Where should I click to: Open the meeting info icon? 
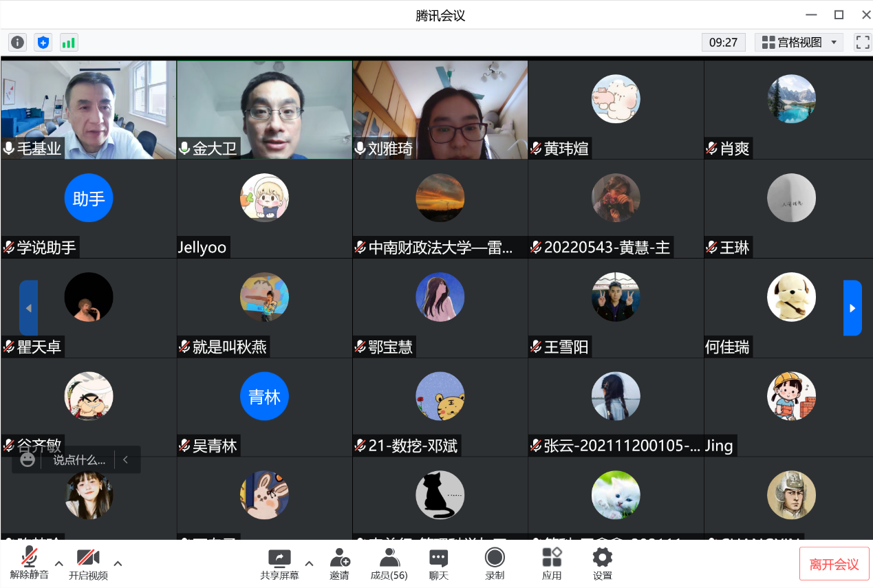click(x=17, y=42)
